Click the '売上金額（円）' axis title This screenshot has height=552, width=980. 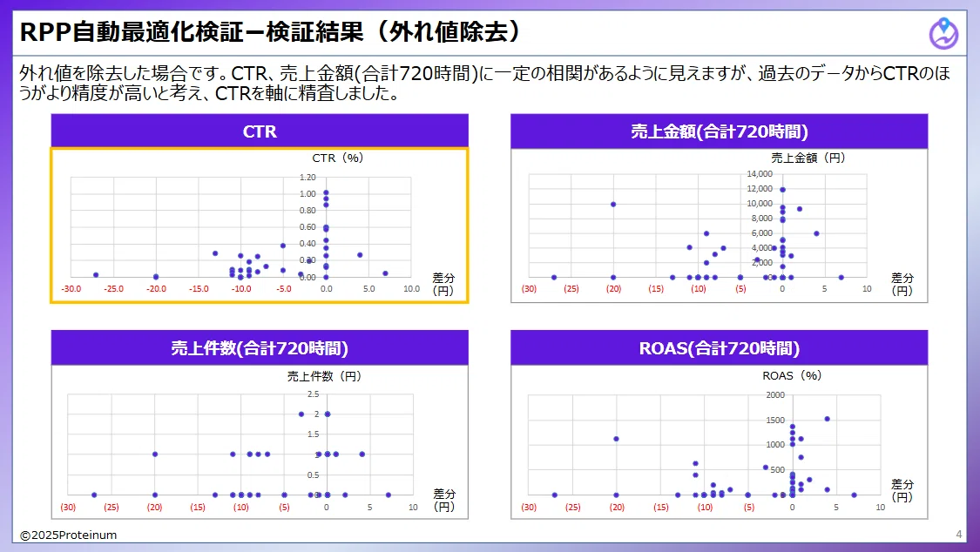coord(808,158)
